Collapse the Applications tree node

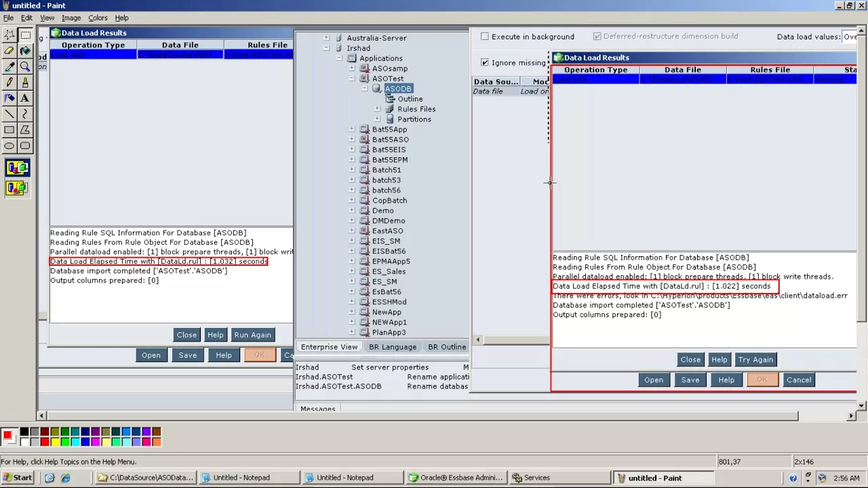point(339,58)
